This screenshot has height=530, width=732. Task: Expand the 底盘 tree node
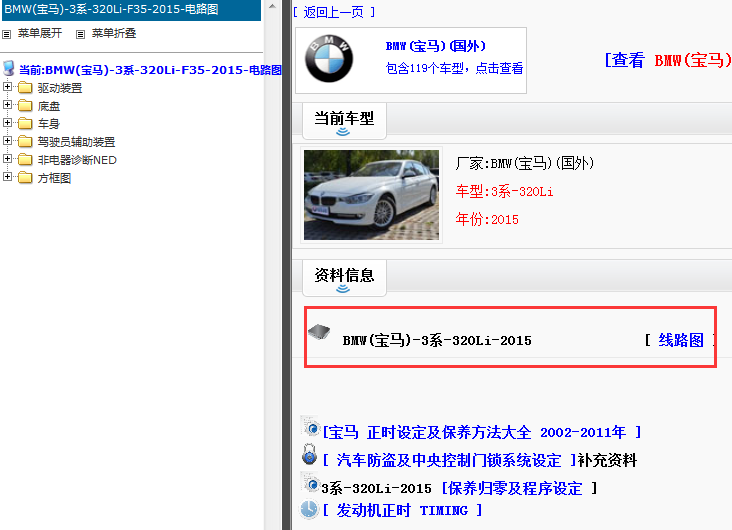pos(7,105)
